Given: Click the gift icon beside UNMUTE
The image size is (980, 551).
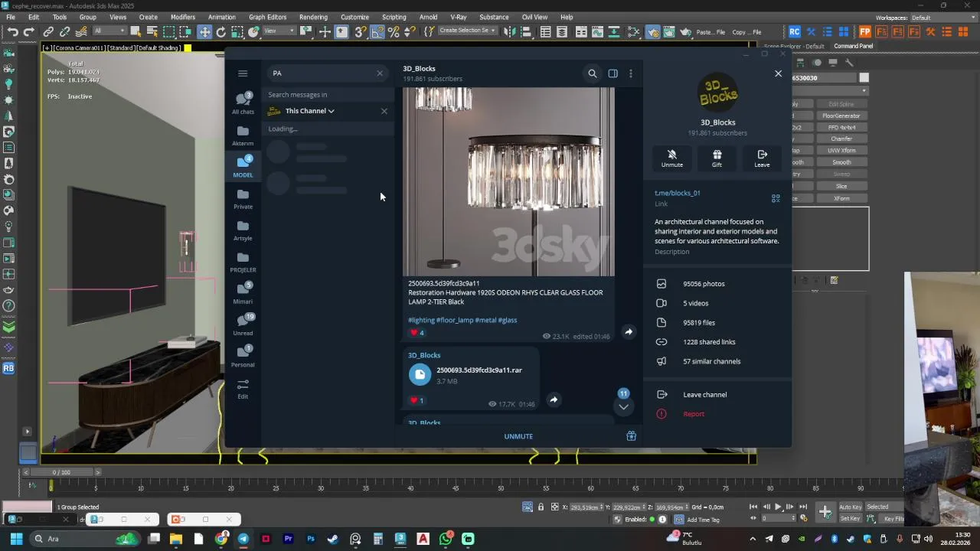Looking at the screenshot, I should pos(631,436).
